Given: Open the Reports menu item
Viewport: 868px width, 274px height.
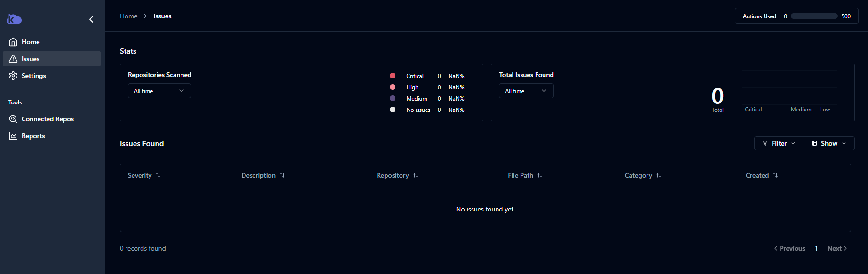Looking at the screenshot, I should point(33,136).
